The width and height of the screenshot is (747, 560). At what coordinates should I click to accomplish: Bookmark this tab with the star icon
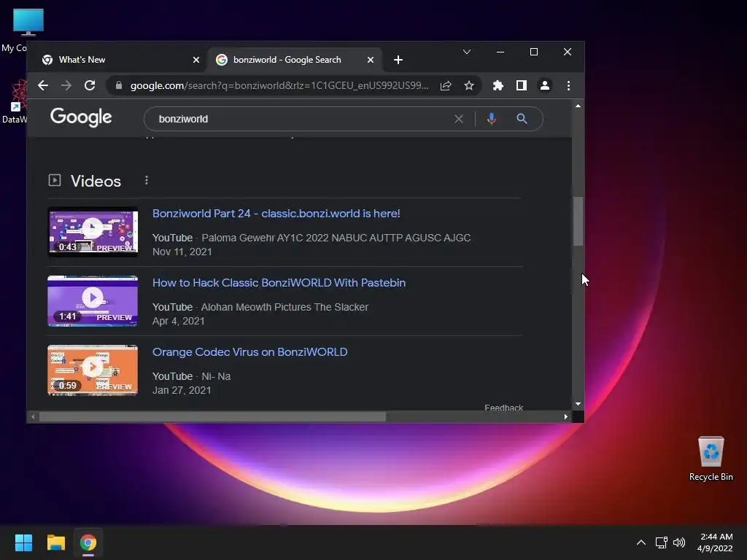tap(469, 85)
